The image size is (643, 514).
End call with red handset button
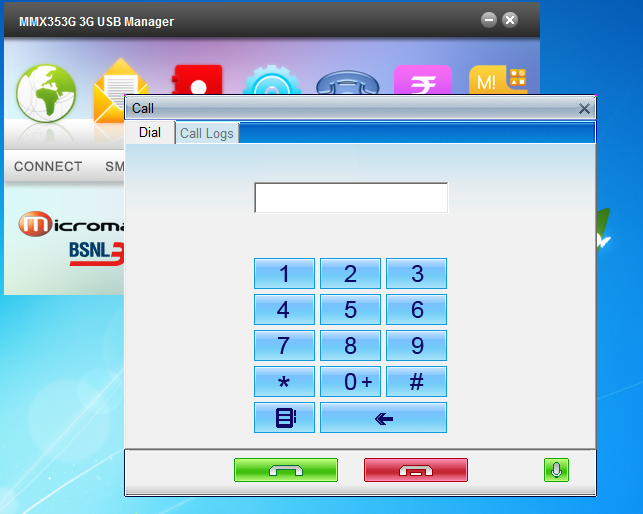pos(416,470)
